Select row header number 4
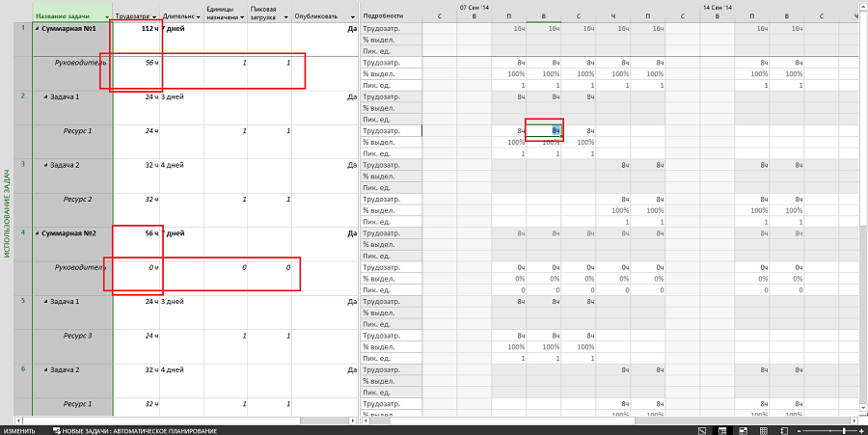This screenshot has height=435, width=868. pos(23,244)
